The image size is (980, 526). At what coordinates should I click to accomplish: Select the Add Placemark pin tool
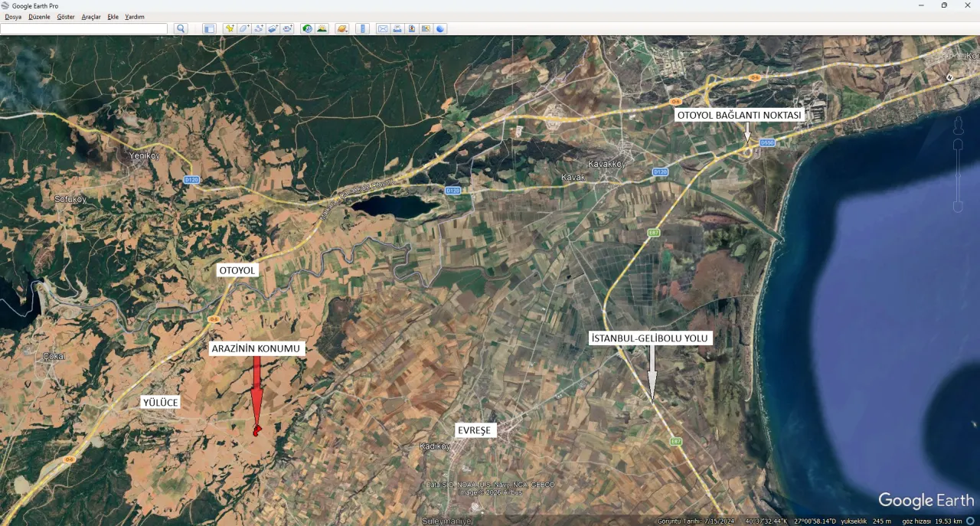click(x=230, y=29)
